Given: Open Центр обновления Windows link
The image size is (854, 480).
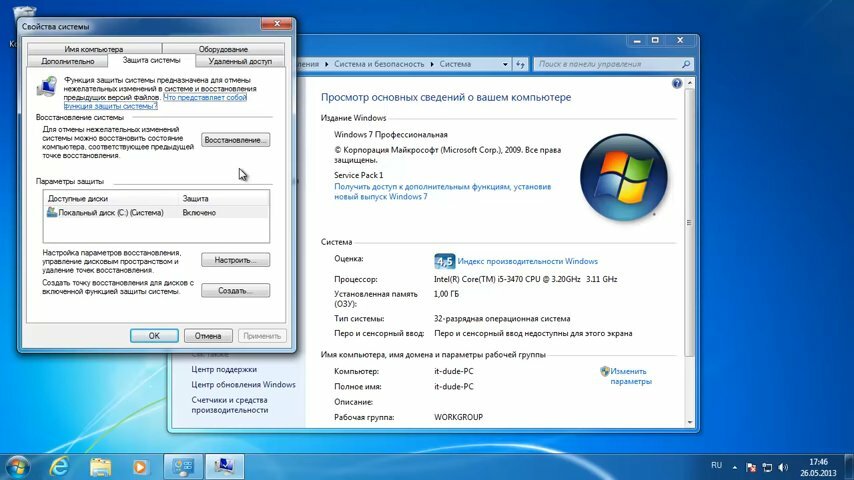Looking at the screenshot, I should [243, 385].
